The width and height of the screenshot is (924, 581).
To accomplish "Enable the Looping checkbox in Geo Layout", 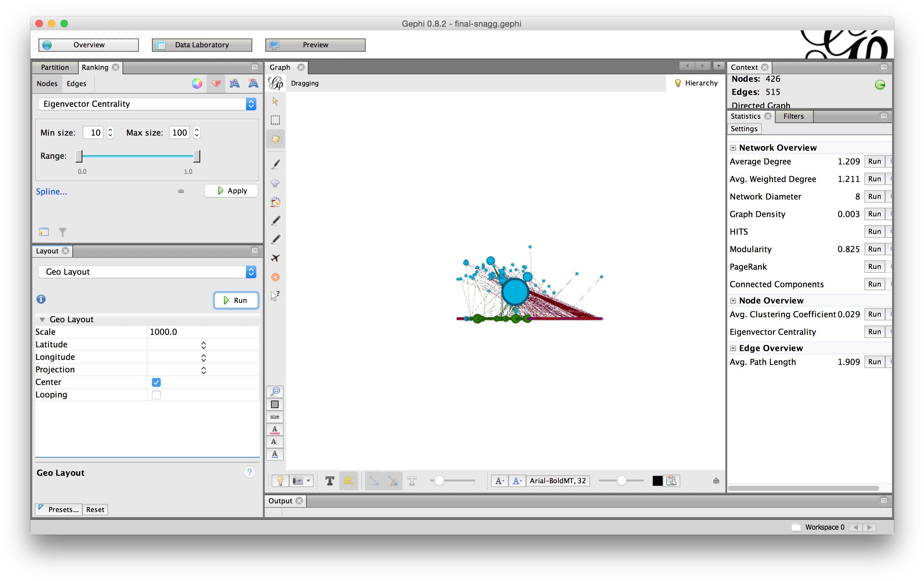I will [156, 394].
